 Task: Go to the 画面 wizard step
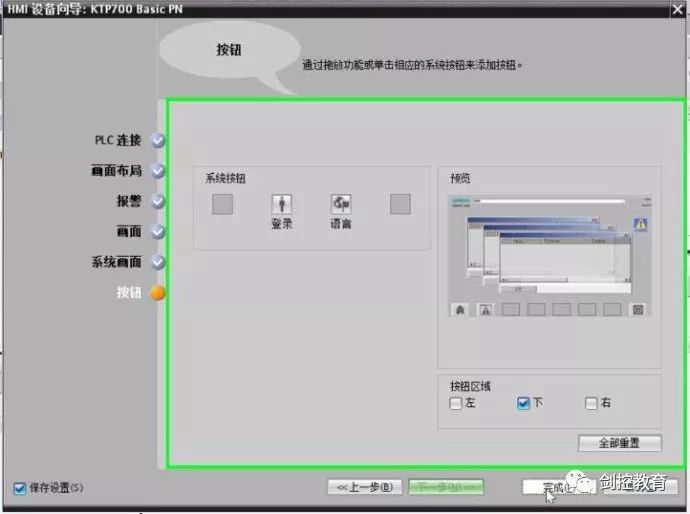coord(129,231)
